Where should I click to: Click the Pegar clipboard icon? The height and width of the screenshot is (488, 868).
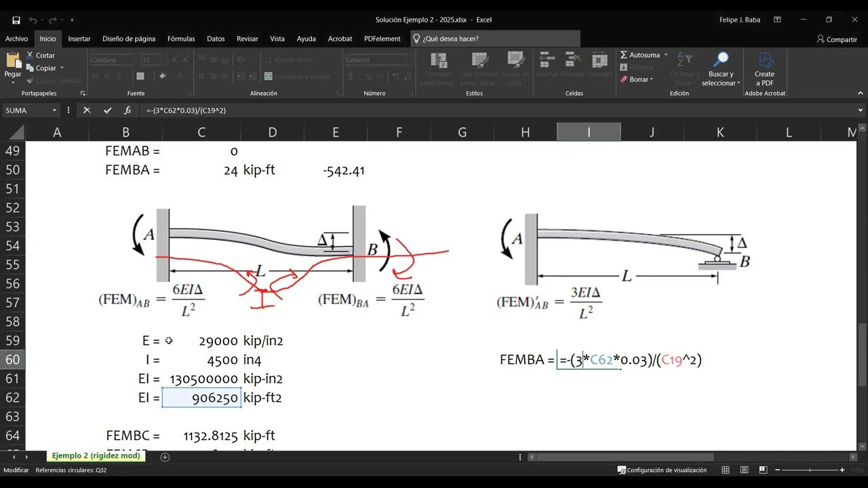click(13, 60)
